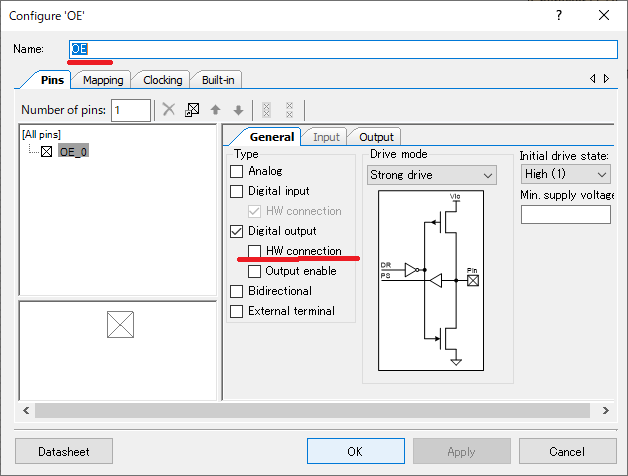Viewport: 628px width, 476px height.
Task: Move pin up with the up arrow
Action: click(x=215, y=109)
